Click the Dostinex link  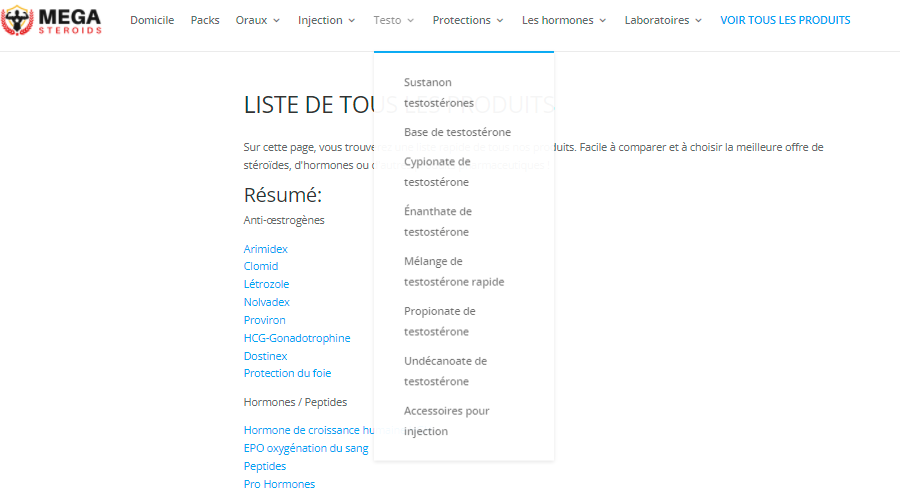pos(265,356)
